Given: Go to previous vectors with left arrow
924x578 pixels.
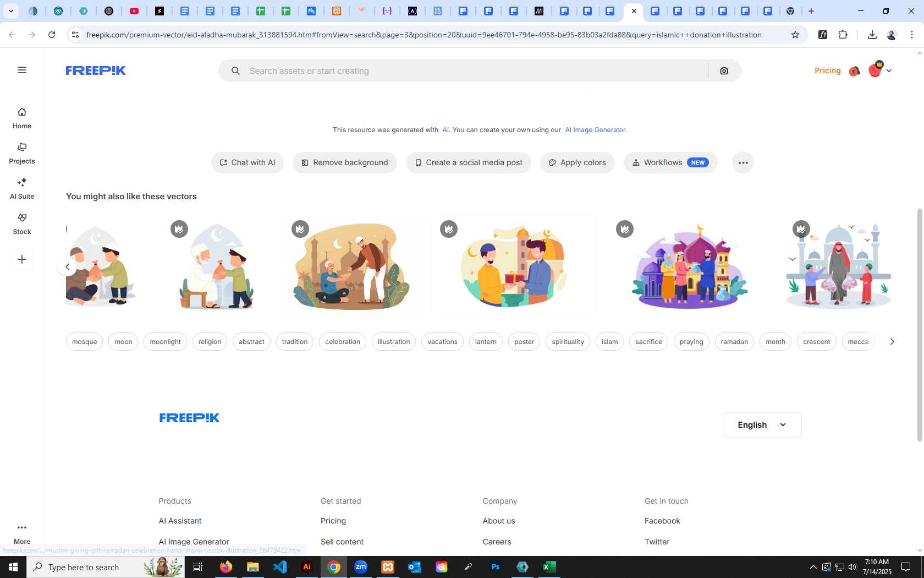Looking at the screenshot, I should 67,266.
